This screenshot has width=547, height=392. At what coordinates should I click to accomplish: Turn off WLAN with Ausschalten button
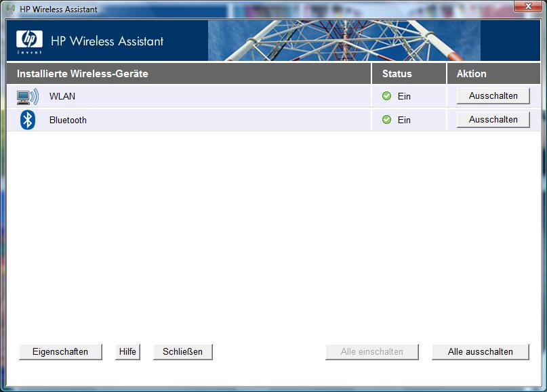tap(493, 96)
